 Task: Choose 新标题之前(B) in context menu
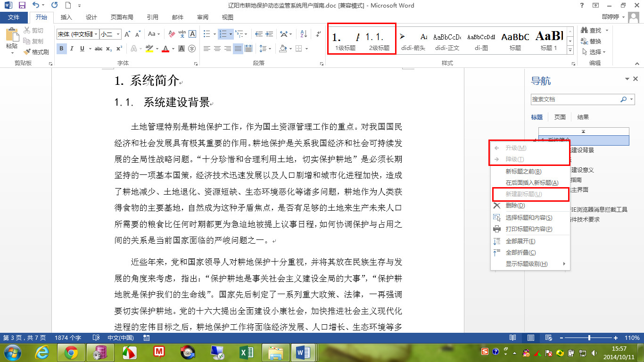click(x=530, y=172)
